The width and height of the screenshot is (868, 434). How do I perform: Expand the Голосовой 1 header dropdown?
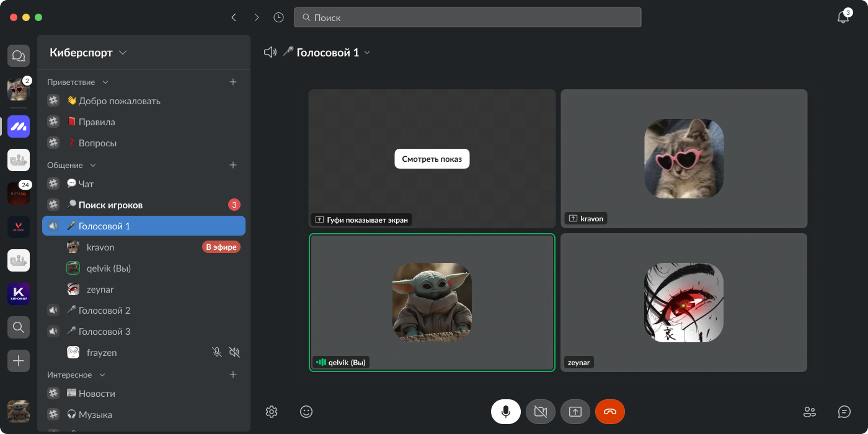366,53
